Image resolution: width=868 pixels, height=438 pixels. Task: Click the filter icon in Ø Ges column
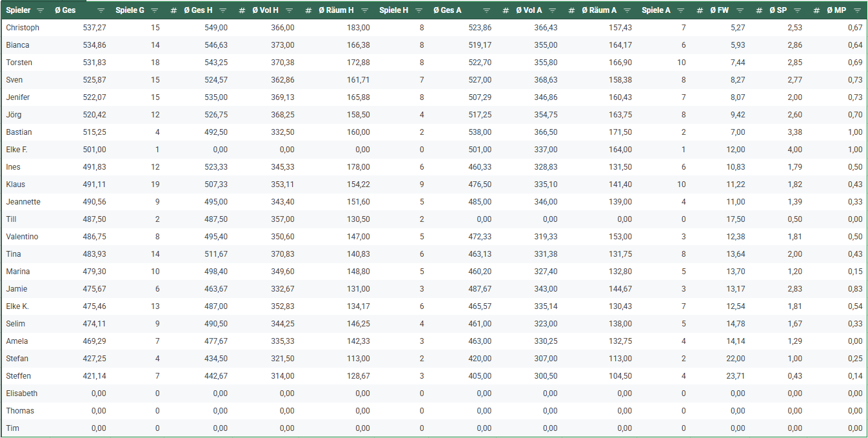click(x=101, y=11)
